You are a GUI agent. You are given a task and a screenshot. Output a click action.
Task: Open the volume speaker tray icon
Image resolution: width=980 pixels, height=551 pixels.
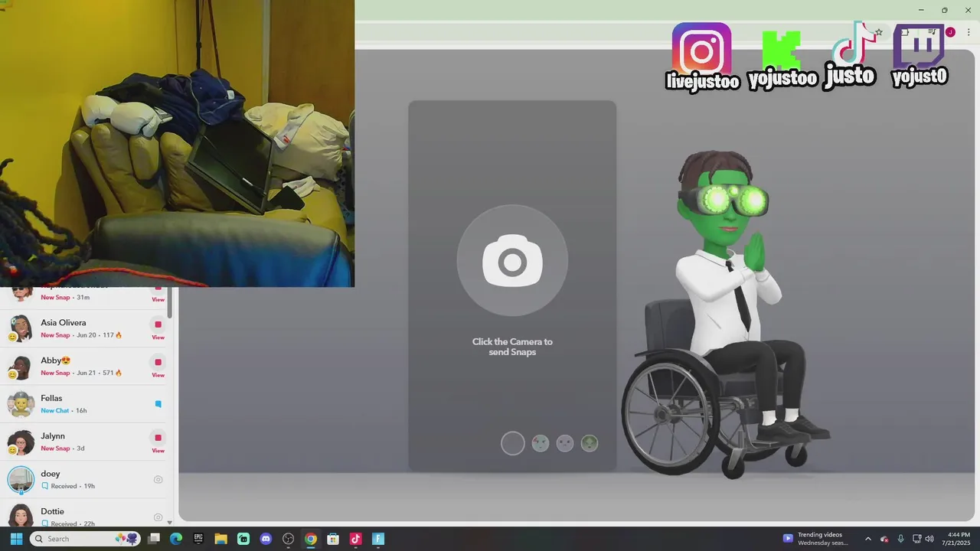[929, 539]
